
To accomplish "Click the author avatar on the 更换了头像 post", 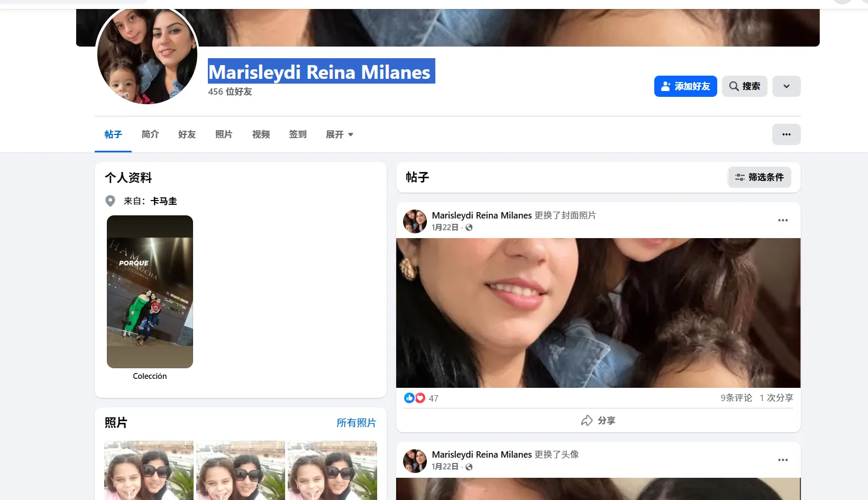I will click(x=415, y=461).
